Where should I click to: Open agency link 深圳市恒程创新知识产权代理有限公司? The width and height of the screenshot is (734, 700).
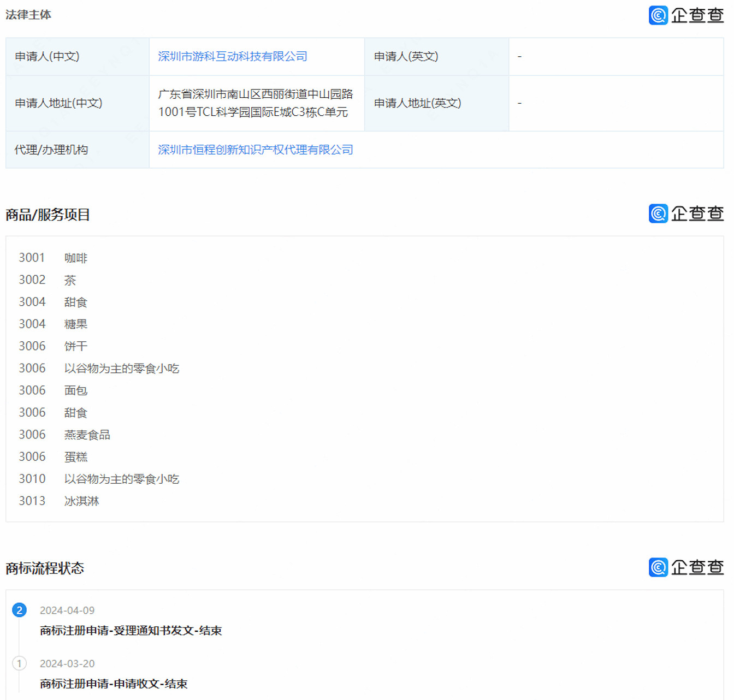click(255, 150)
